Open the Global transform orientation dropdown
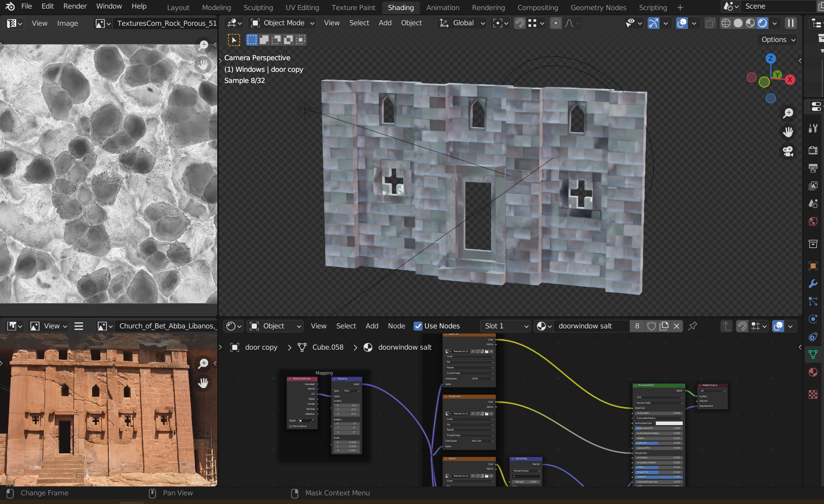This screenshot has width=824, height=504. click(x=463, y=23)
